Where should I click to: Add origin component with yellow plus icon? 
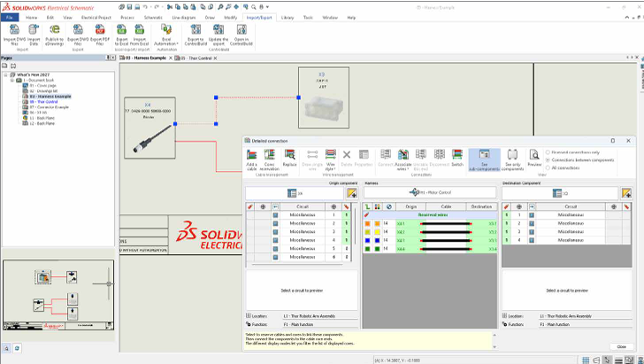(351, 193)
